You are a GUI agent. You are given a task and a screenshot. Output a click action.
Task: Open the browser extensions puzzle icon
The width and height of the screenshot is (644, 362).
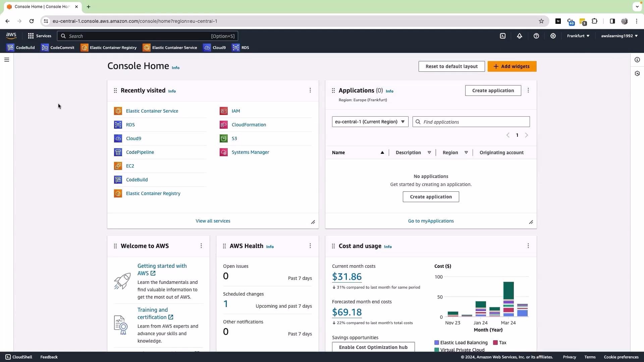click(594, 21)
